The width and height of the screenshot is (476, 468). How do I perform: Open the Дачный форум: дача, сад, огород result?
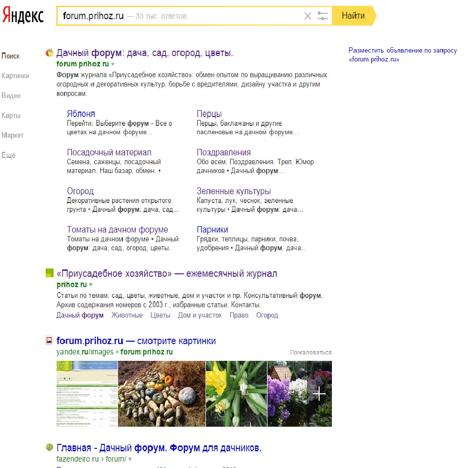coord(145,53)
